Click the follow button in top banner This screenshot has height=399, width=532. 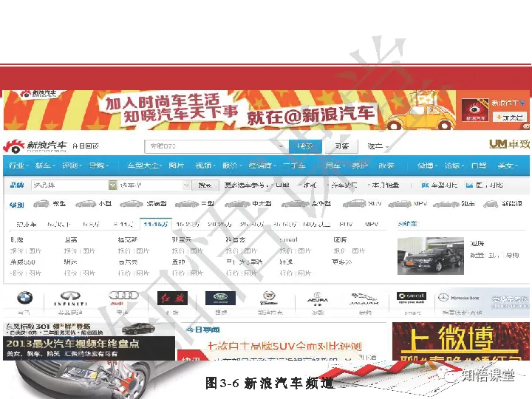coord(510,117)
